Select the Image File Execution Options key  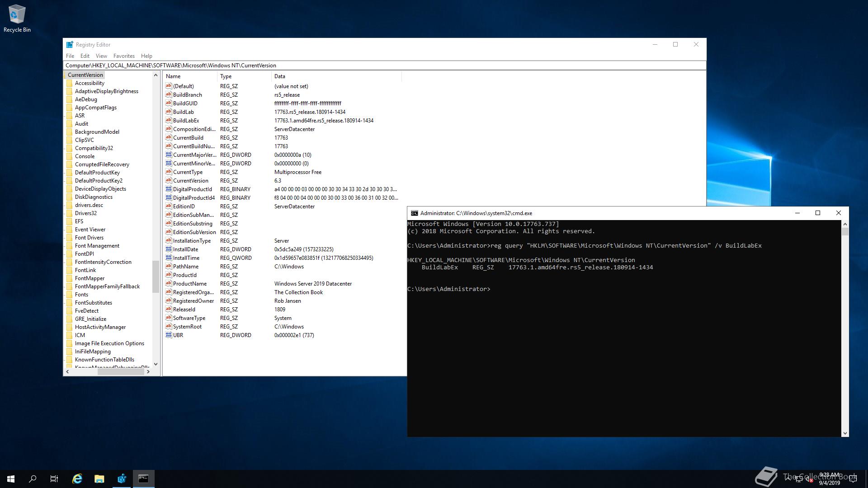(x=109, y=343)
